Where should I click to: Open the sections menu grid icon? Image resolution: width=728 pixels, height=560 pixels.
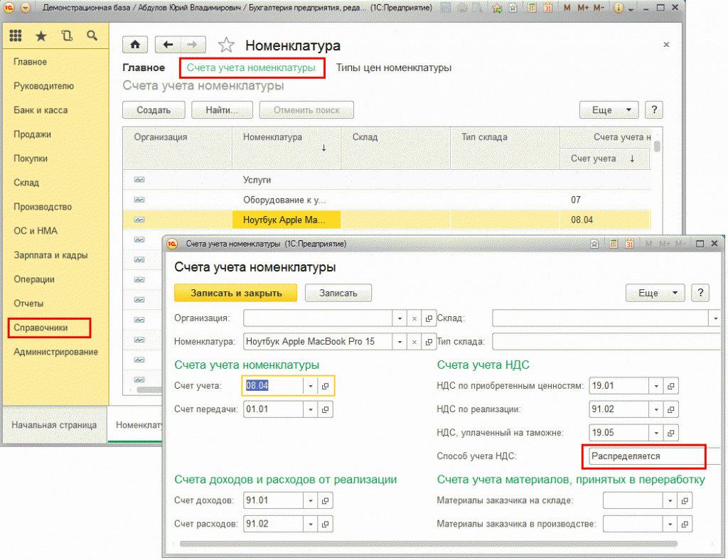coord(15,36)
